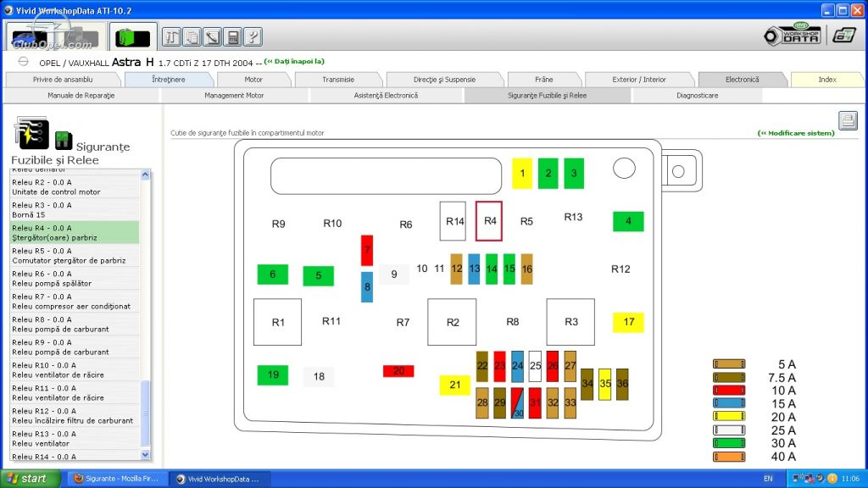868x488 pixels.
Task: Select 'Siguranțe Fuzibile și Relee' subtab
Action: coord(547,96)
